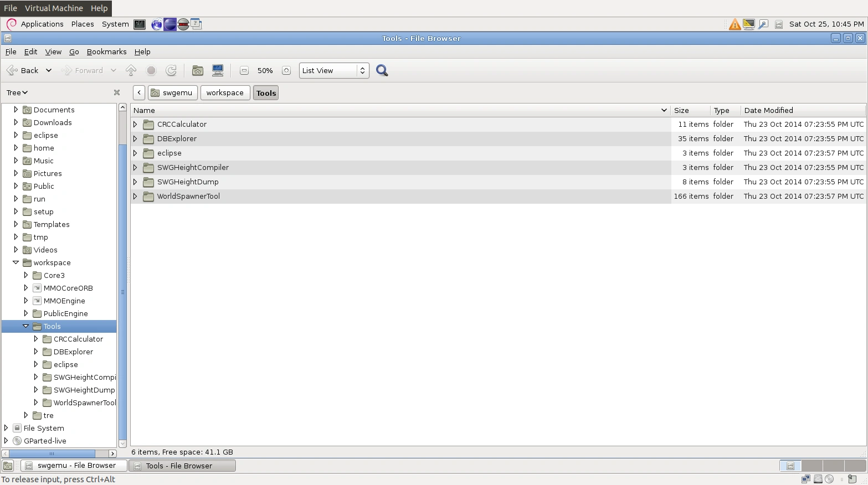868x485 pixels.
Task: Open the Tree side pane selector
Action: coord(17,92)
